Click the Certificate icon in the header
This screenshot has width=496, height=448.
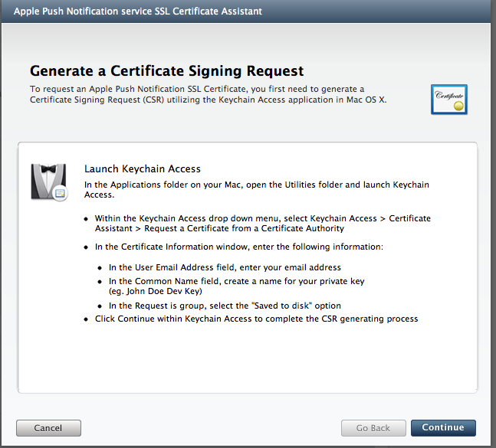point(449,100)
